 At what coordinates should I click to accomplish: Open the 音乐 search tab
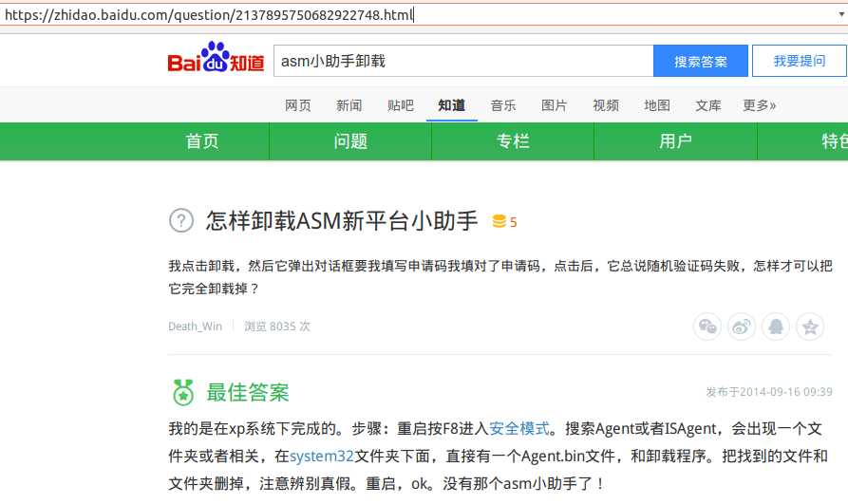(x=503, y=105)
